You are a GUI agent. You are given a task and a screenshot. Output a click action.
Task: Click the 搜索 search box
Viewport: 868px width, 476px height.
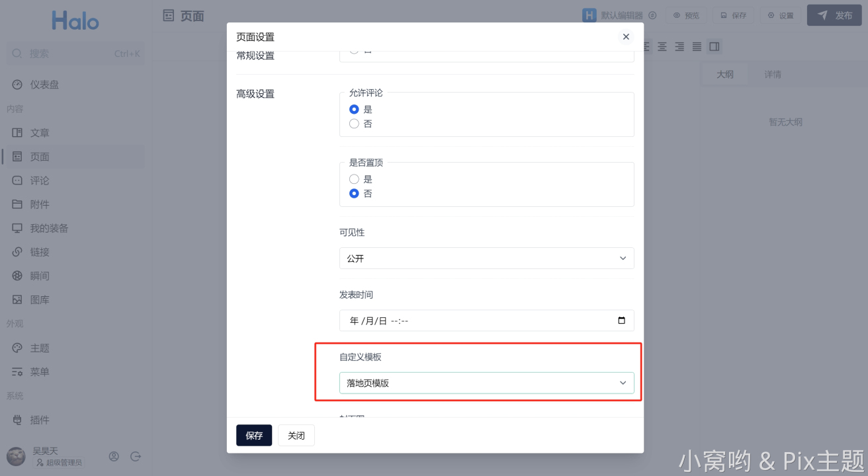[x=75, y=54]
